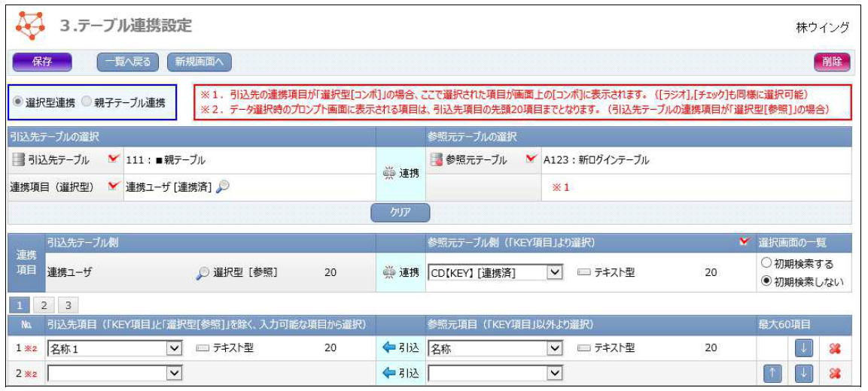Switch to page tab 3
This screenshot has height=391, width=868.
click(68, 306)
